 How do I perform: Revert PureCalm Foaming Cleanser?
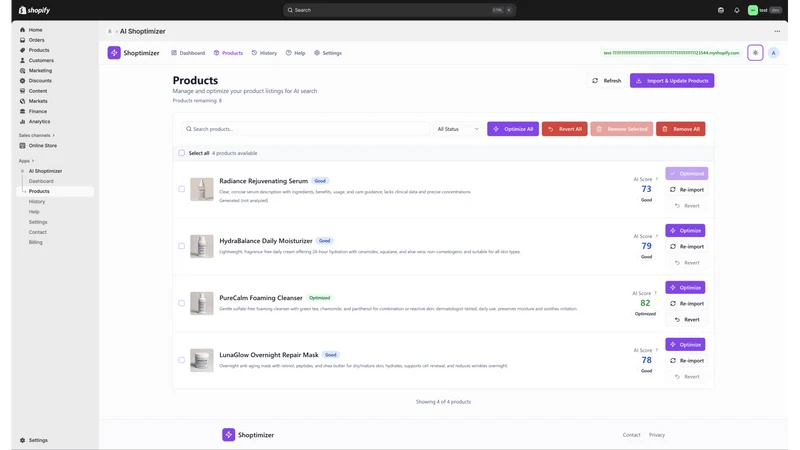pos(686,319)
